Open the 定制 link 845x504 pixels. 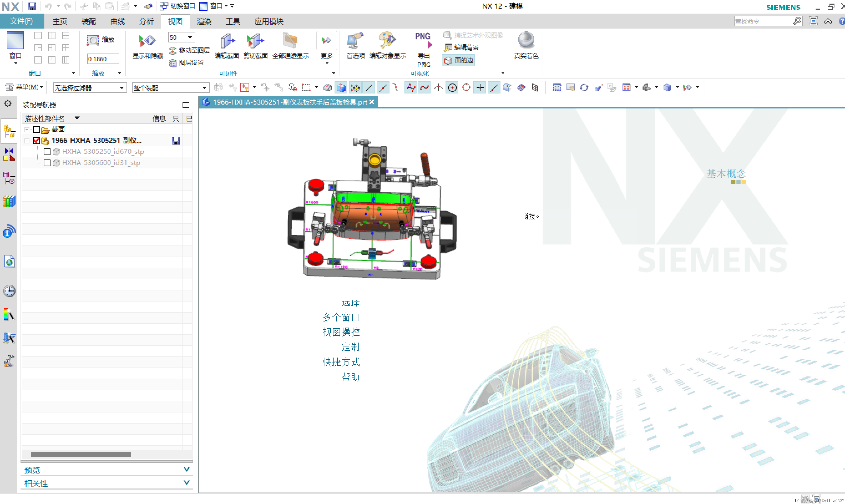pyautogui.click(x=350, y=347)
